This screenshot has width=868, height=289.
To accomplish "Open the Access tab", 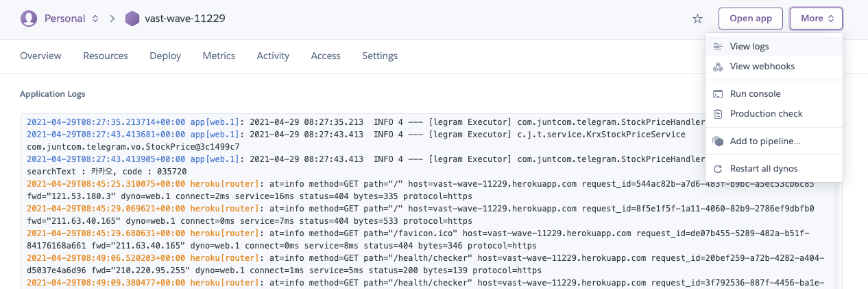I will pyautogui.click(x=326, y=56).
